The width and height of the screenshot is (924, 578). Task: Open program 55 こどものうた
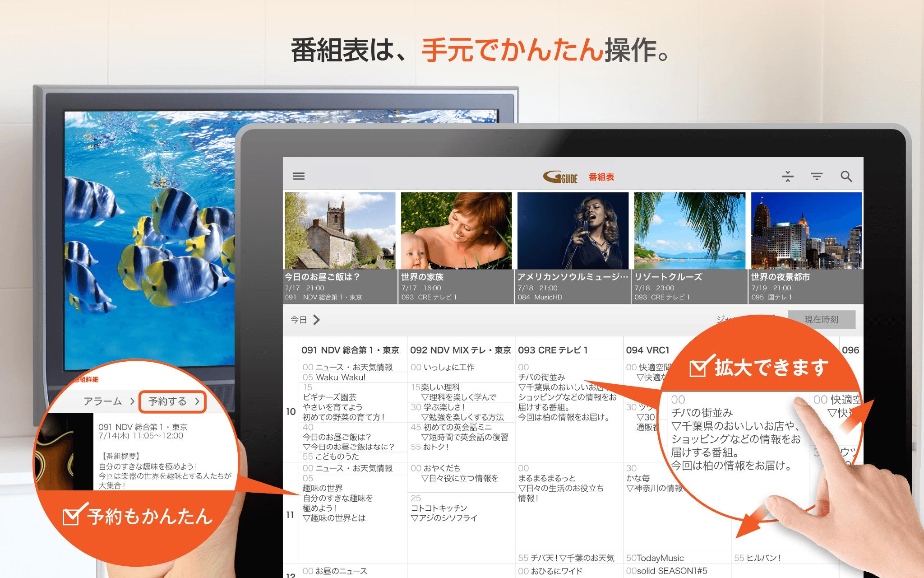click(x=353, y=457)
